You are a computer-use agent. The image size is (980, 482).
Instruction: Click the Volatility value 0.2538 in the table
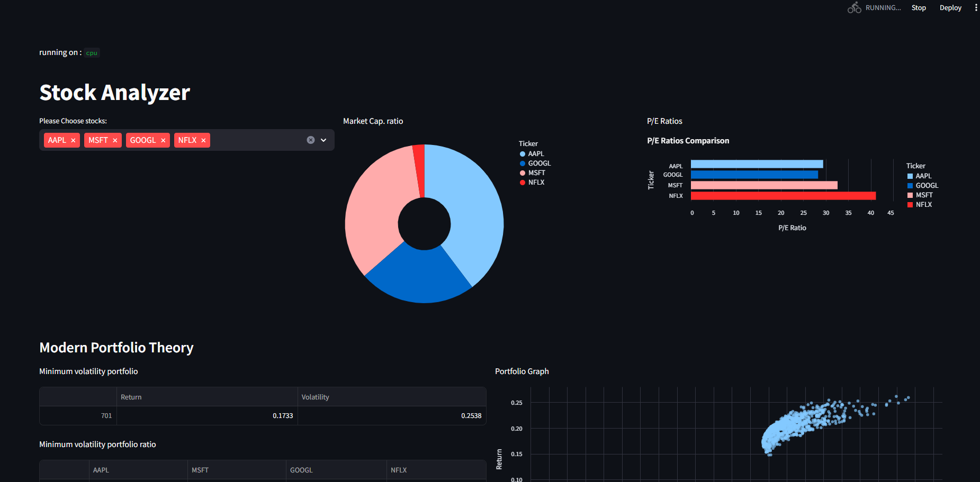[x=471, y=415]
